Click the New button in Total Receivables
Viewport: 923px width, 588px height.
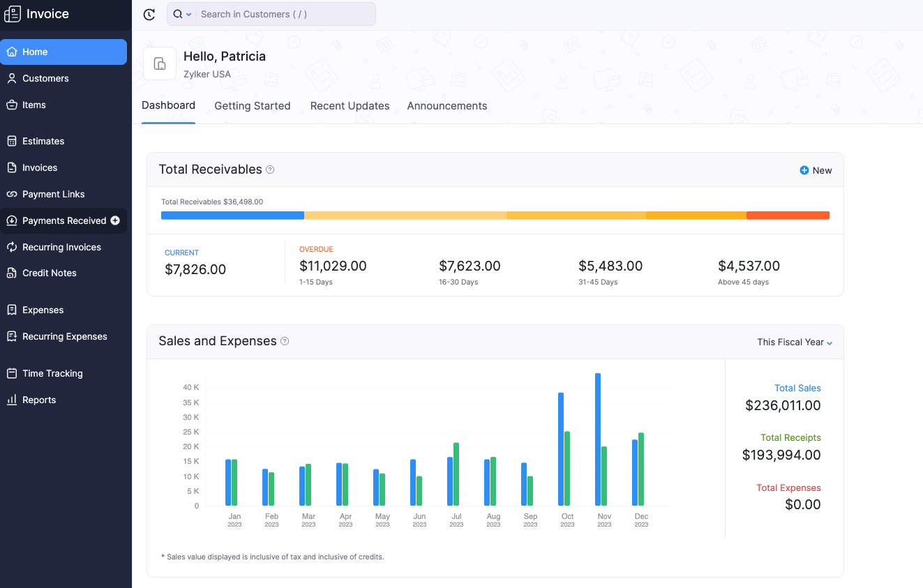[816, 169]
